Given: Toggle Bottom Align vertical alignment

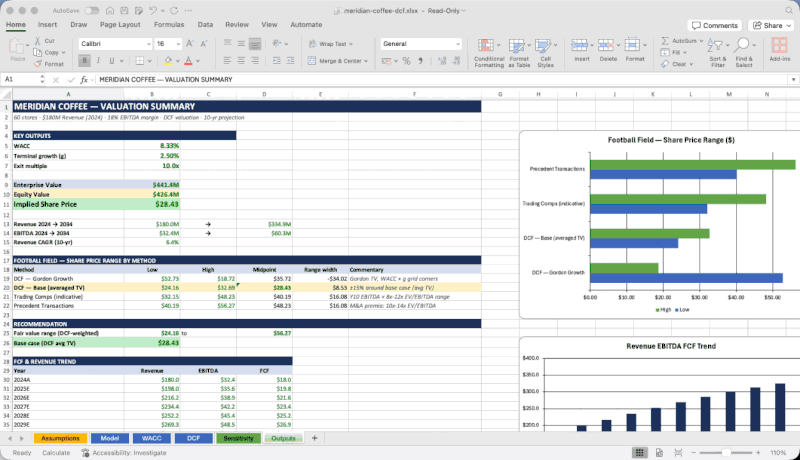Looking at the screenshot, I should (255, 44).
